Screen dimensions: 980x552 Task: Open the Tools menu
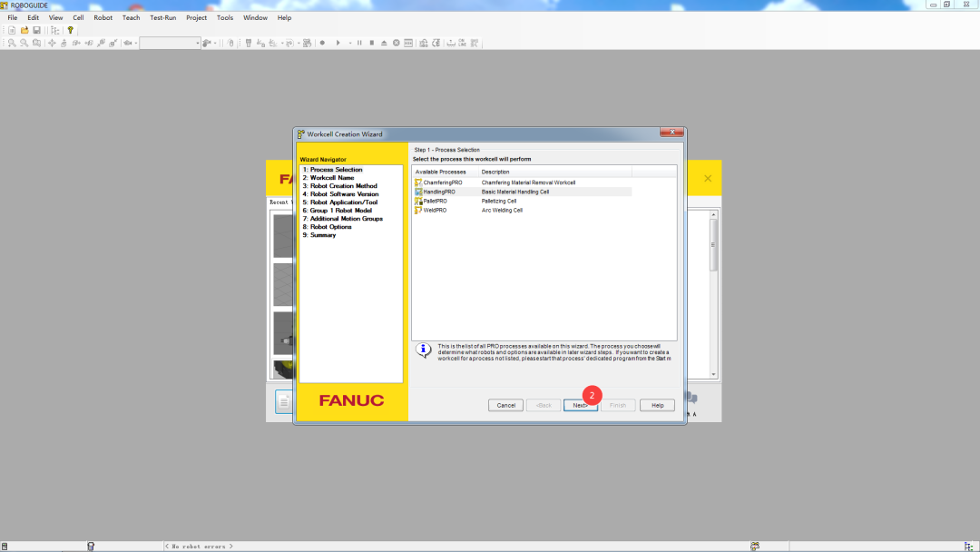225,17
